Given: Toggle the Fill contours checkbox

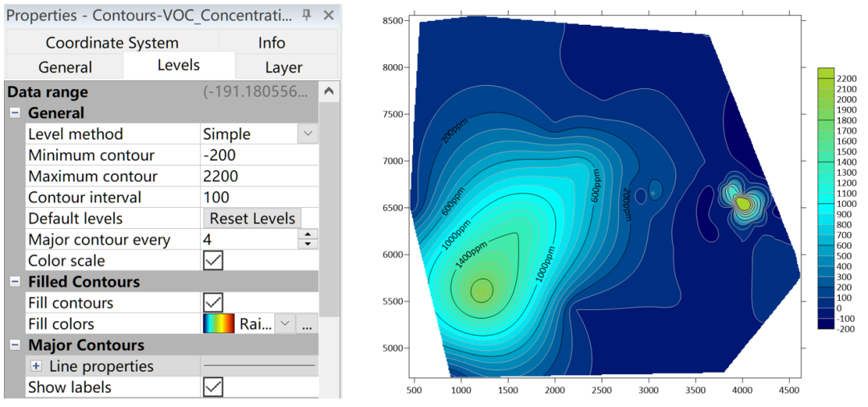Looking at the screenshot, I should (213, 303).
